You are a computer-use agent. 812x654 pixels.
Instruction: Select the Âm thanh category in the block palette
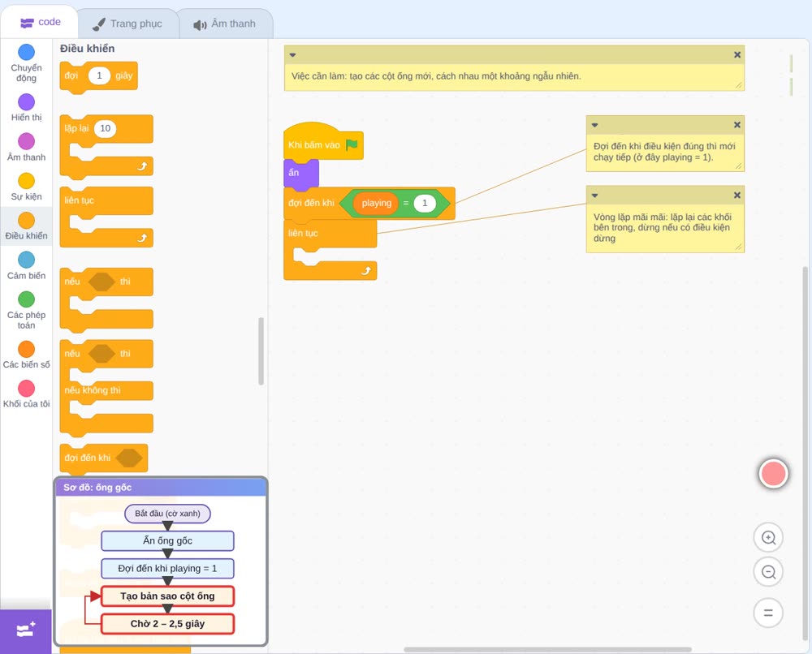point(26,147)
